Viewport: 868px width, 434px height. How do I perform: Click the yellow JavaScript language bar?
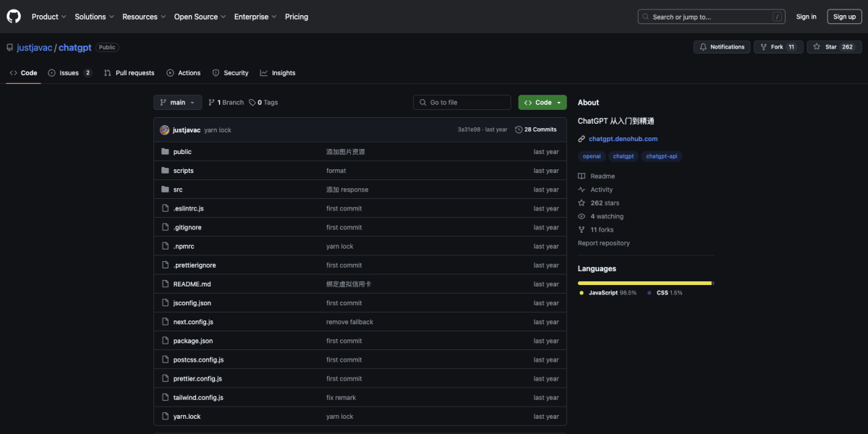pos(644,283)
